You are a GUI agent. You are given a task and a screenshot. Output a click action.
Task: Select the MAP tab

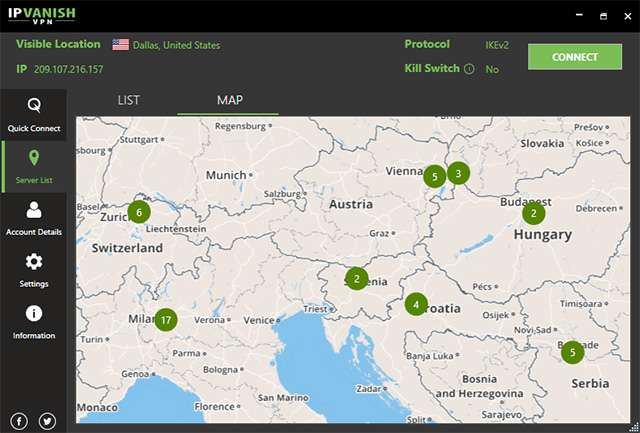229,101
